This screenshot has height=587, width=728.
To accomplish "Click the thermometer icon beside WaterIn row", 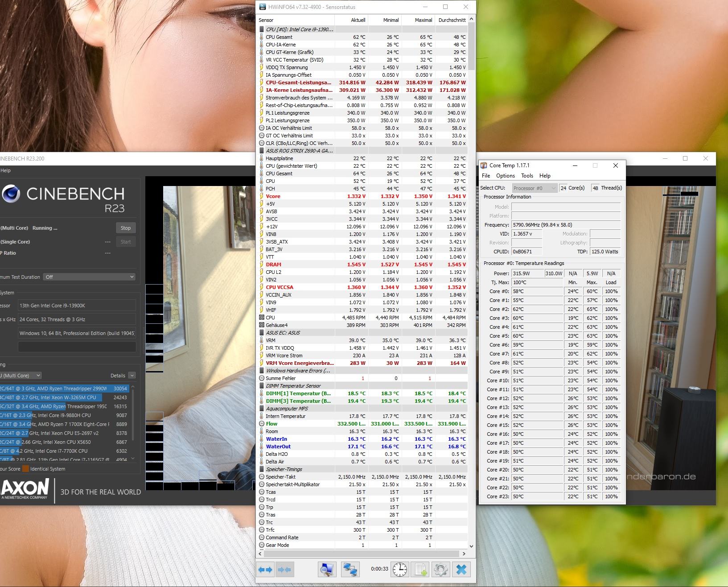I will pos(262,439).
